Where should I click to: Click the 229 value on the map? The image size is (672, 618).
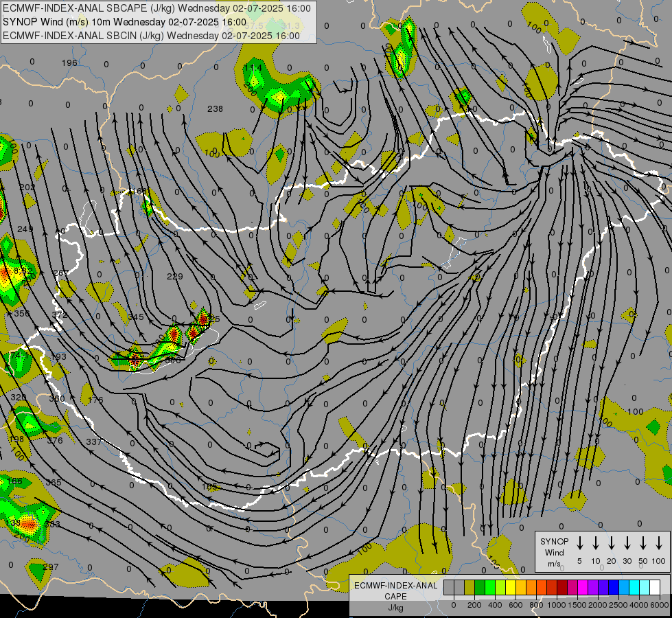[x=175, y=277]
